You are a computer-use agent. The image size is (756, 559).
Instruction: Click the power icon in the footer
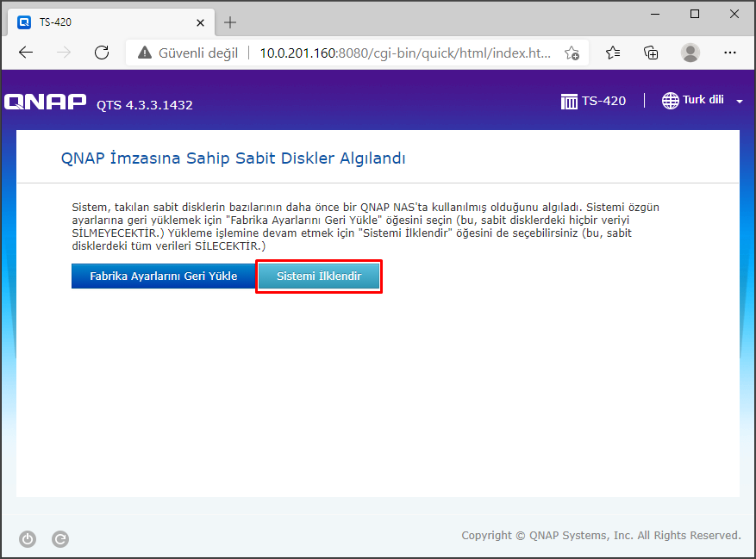28,539
